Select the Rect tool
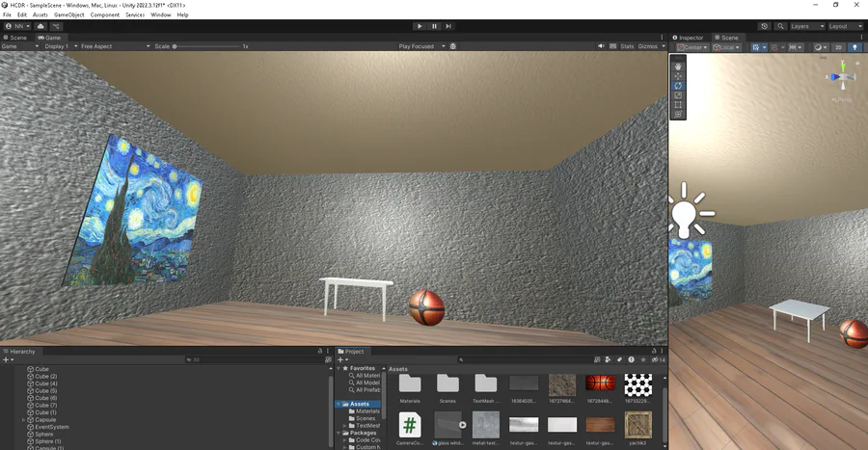868x450 pixels. pos(678,104)
